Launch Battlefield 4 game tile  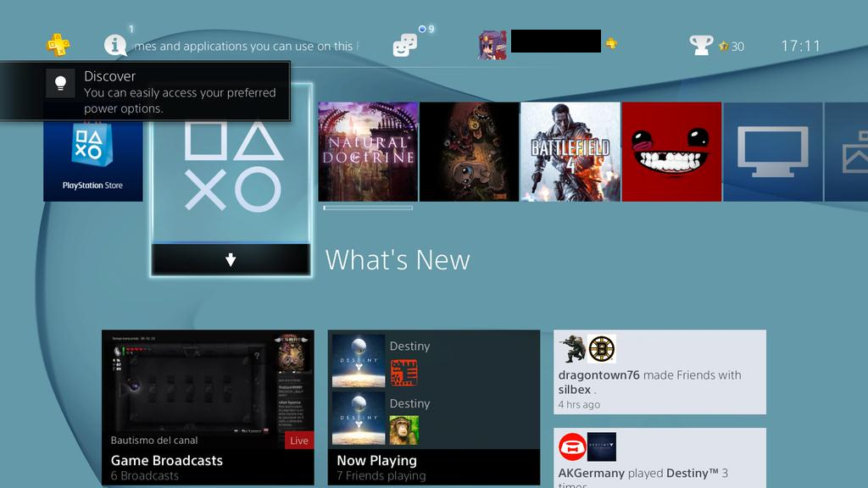pyautogui.click(x=570, y=152)
